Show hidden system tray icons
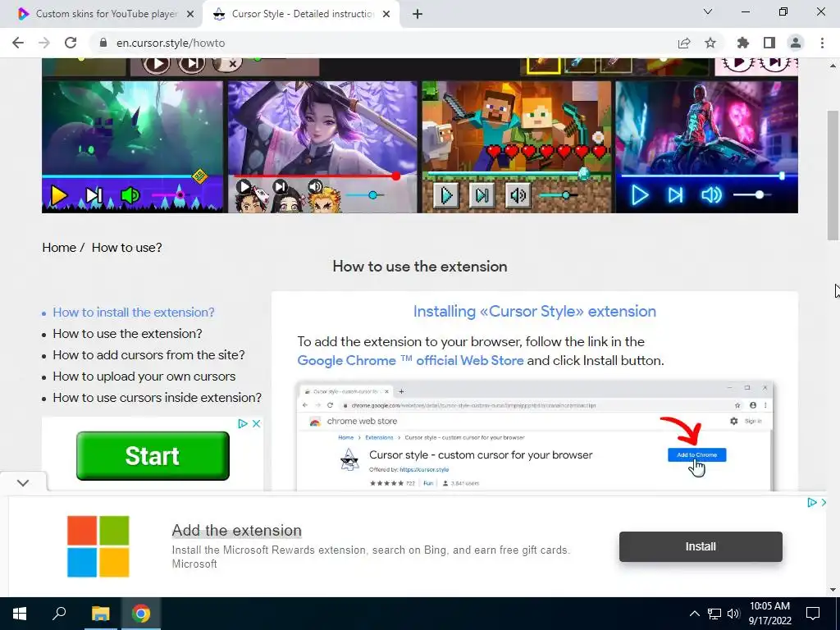Screen dimensions: 840x630 point(694,614)
